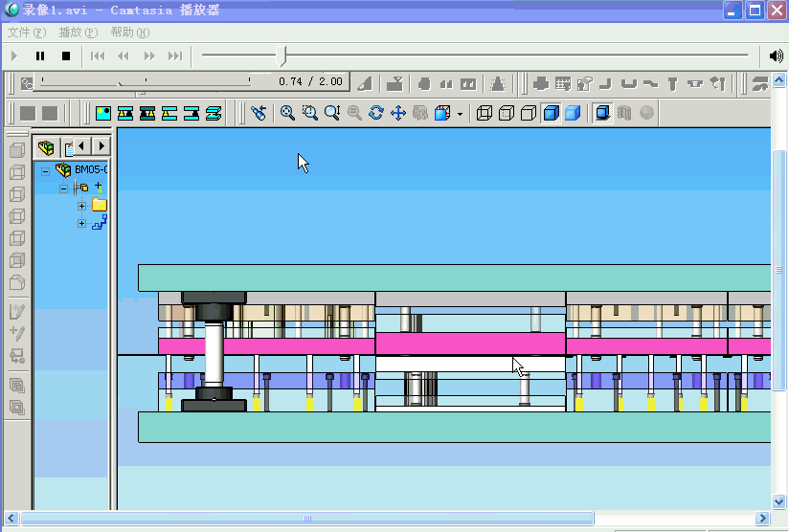Click the snap view arrow tool icon
This screenshot has width=789, height=532.
click(259, 113)
